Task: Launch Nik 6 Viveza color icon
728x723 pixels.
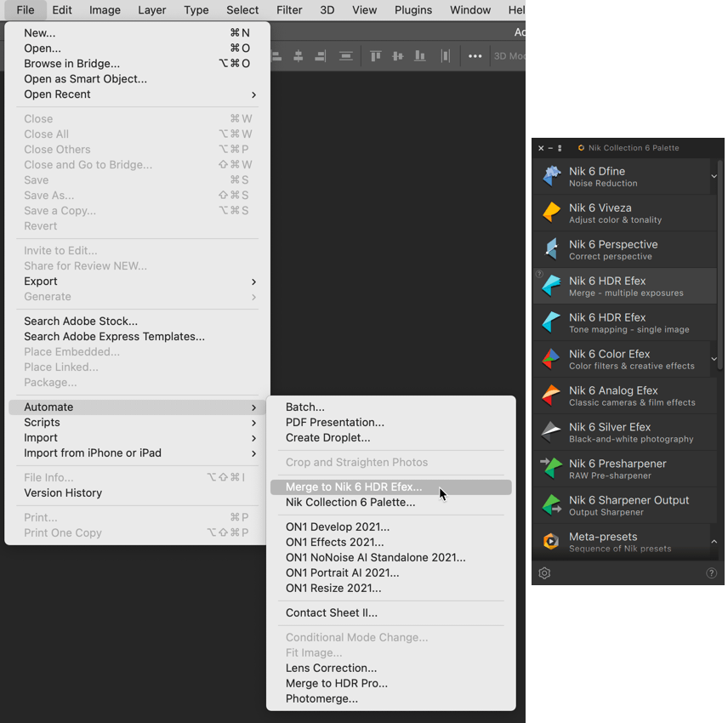Action: 552,213
